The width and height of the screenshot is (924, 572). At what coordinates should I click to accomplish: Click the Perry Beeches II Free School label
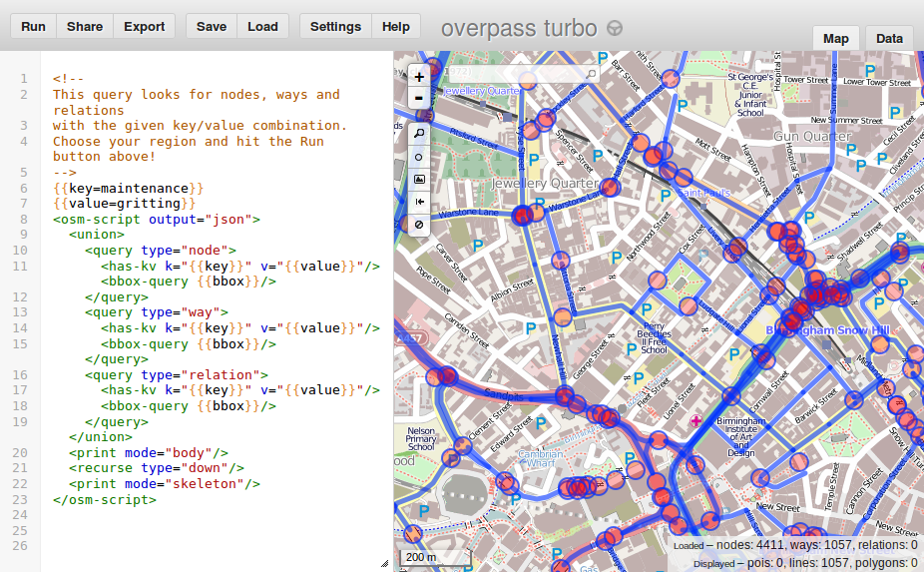[x=655, y=337]
